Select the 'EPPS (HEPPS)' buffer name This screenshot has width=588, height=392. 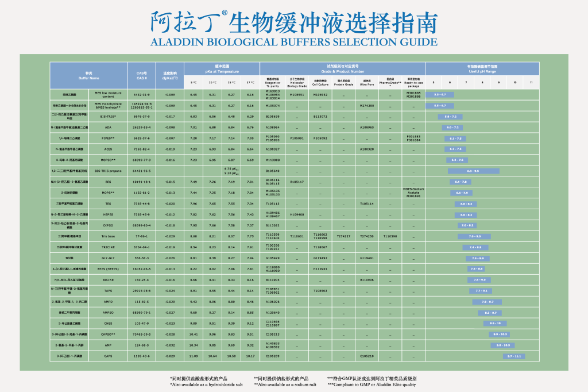108,269
